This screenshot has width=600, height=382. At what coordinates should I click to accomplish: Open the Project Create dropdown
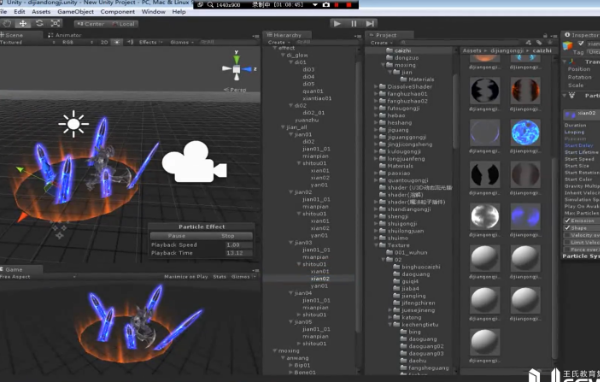381,42
